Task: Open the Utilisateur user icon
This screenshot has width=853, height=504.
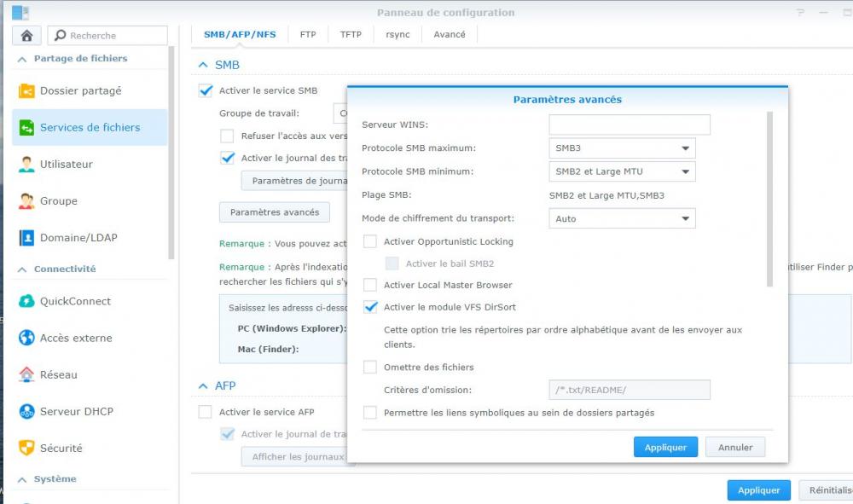Action: [x=26, y=165]
